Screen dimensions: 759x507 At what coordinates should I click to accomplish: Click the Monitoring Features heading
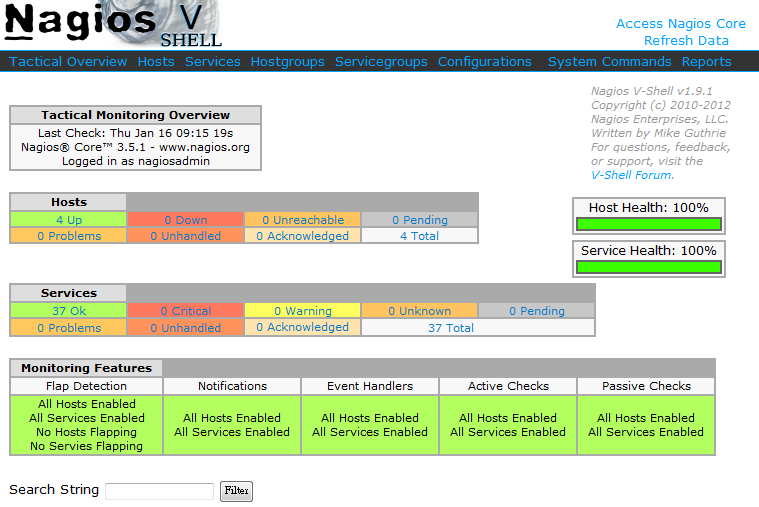tap(86, 368)
